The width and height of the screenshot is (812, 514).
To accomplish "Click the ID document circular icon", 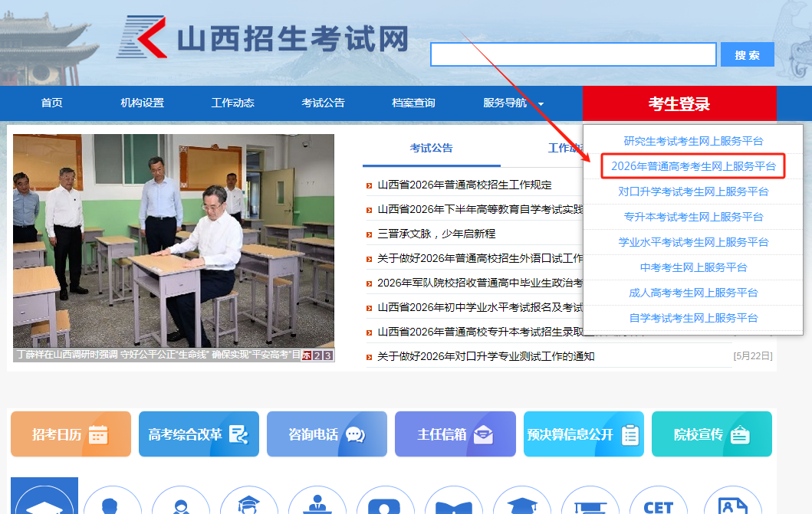I will click(733, 500).
